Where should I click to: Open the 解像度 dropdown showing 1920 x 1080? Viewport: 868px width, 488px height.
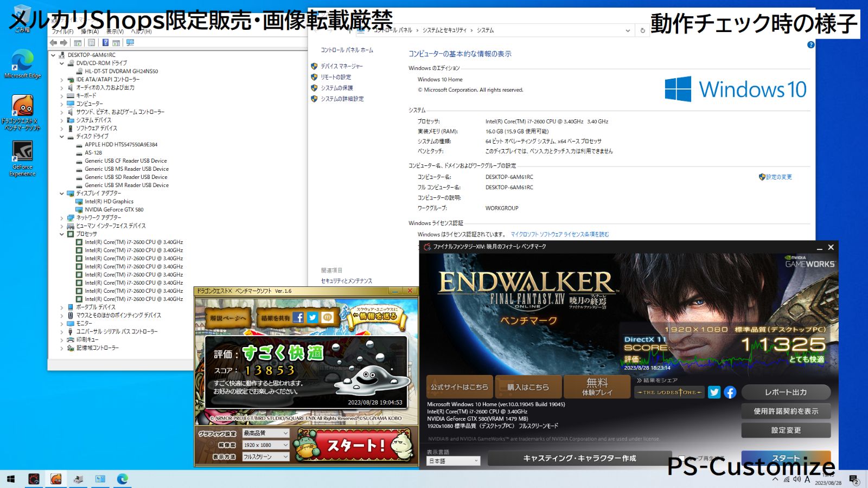tap(266, 445)
